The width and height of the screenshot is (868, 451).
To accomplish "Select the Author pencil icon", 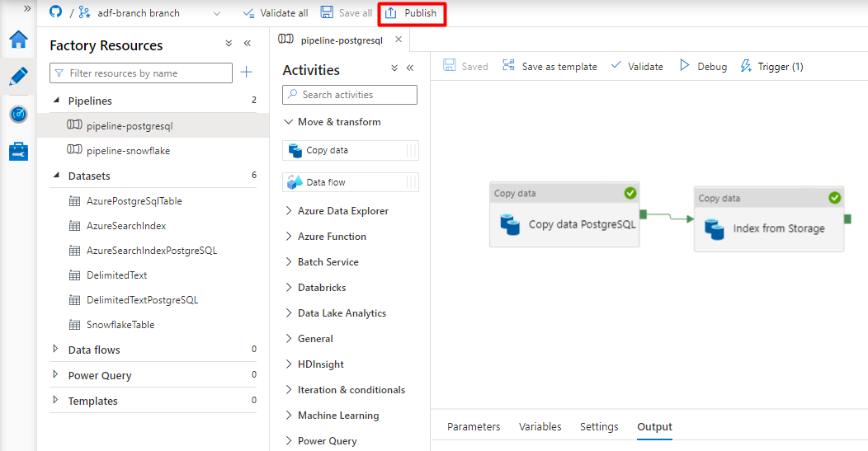I will [18, 77].
